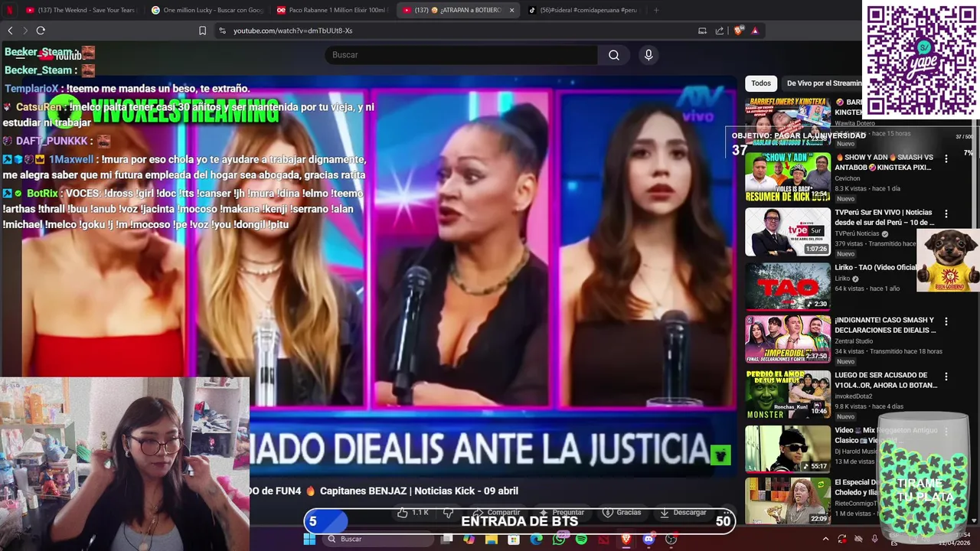Image resolution: width=980 pixels, height=551 pixels.
Task: Switch to One million Lucky Google search tab
Action: click(207, 10)
